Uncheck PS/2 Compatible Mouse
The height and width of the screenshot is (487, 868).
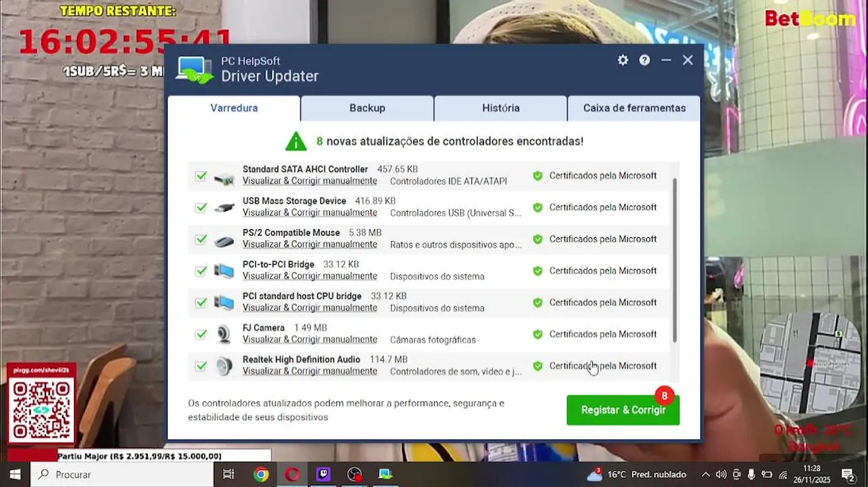tap(201, 239)
